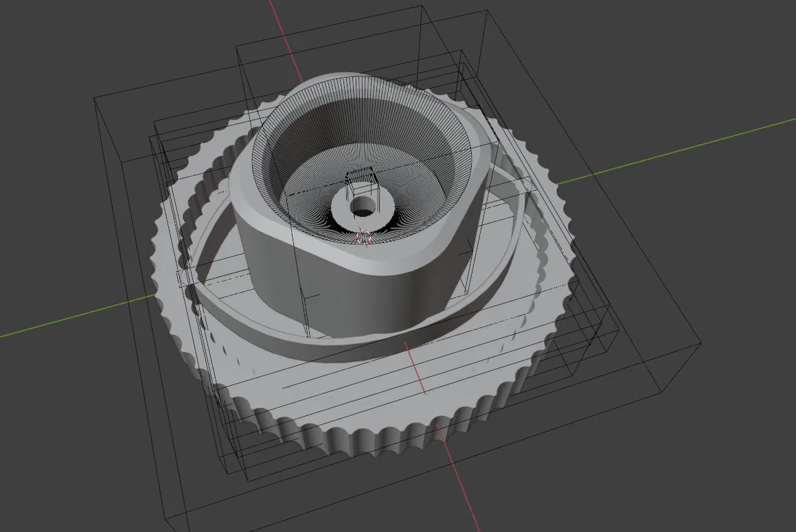Screen dimensions: 796x532
Task: Select the raised oval housing front wall
Action: [x=355, y=294]
